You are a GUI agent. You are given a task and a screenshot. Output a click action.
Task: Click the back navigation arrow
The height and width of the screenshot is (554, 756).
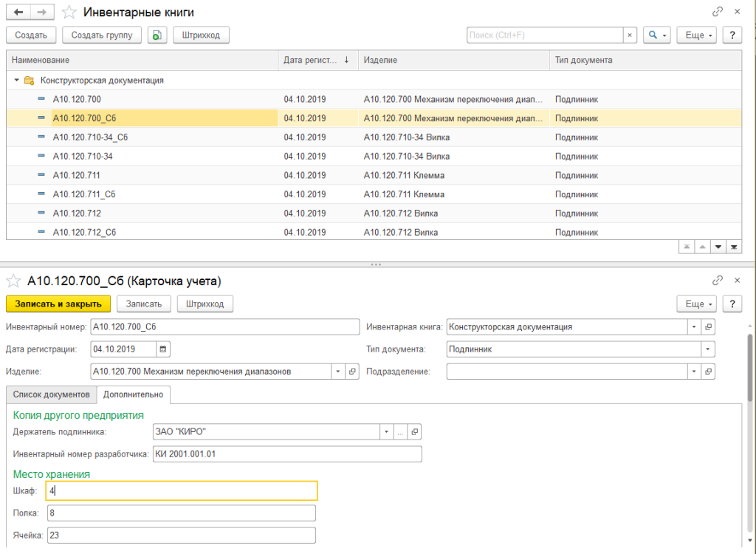pos(18,12)
